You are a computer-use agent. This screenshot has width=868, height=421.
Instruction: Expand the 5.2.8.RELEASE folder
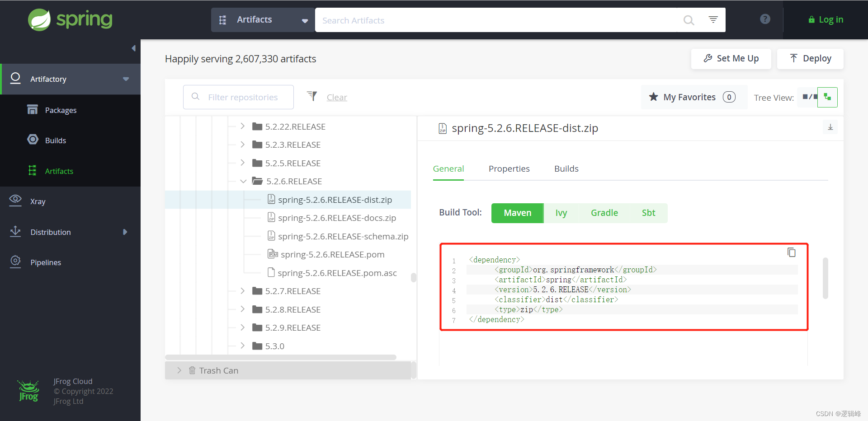tap(242, 309)
